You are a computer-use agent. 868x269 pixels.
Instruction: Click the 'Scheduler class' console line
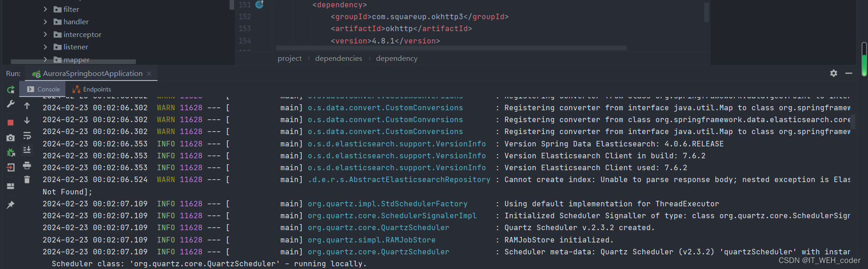coord(209,264)
